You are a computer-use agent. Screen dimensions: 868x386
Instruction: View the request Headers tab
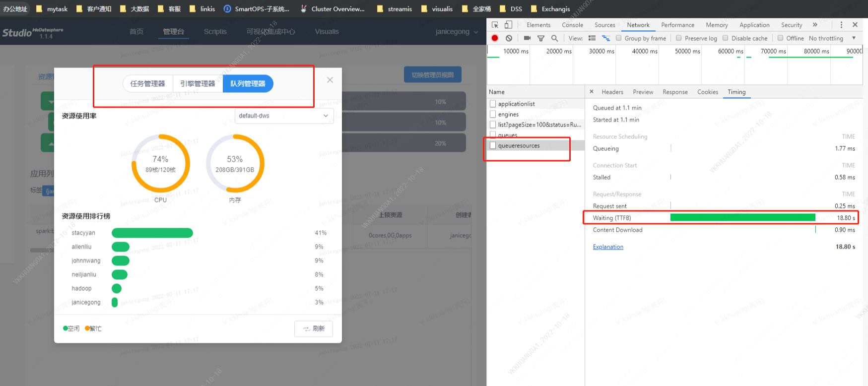(x=612, y=92)
